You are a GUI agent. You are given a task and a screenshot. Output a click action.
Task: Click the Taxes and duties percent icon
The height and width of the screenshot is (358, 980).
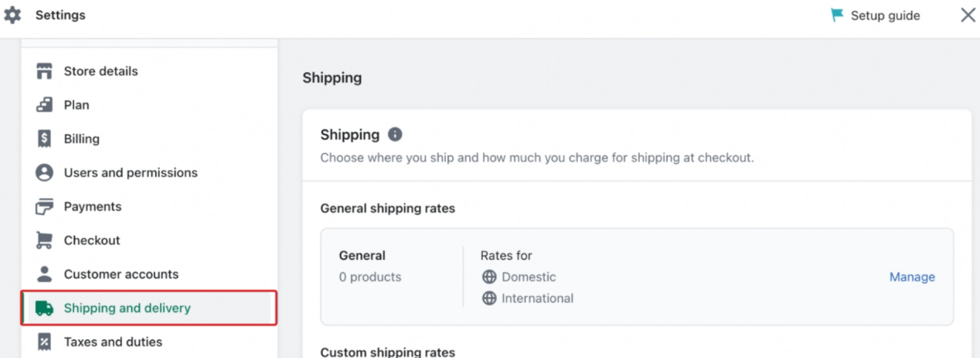click(x=45, y=342)
